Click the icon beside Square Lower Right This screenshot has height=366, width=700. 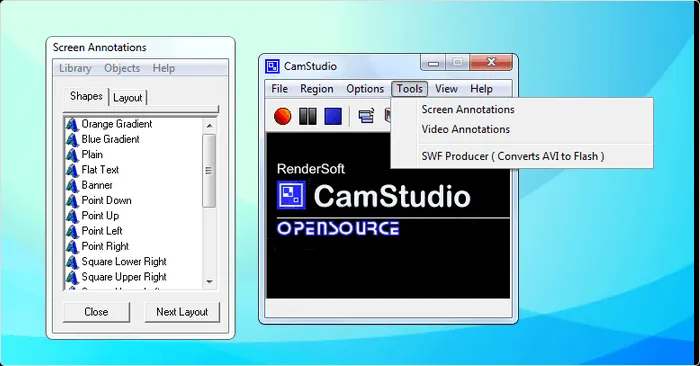pos(72,262)
